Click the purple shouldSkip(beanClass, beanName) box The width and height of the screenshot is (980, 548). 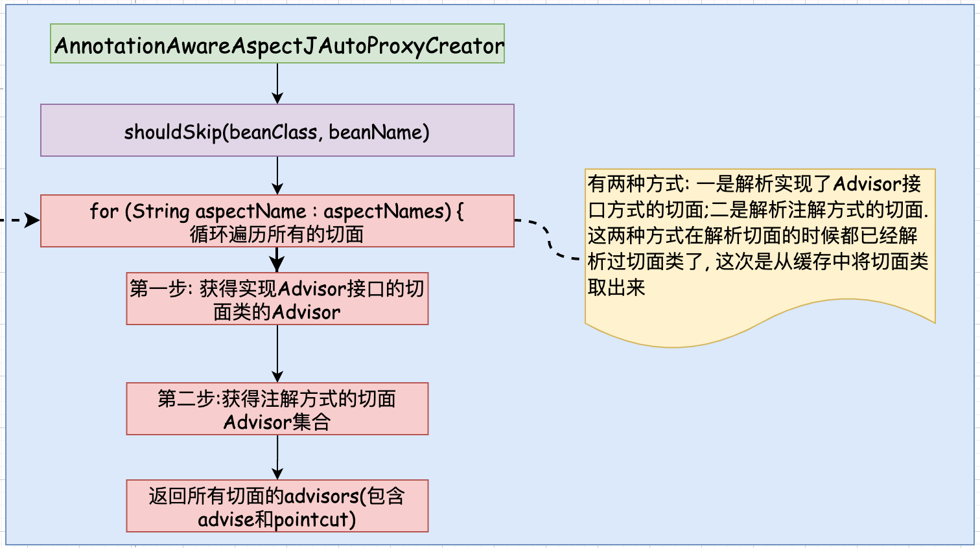pos(277,131)
